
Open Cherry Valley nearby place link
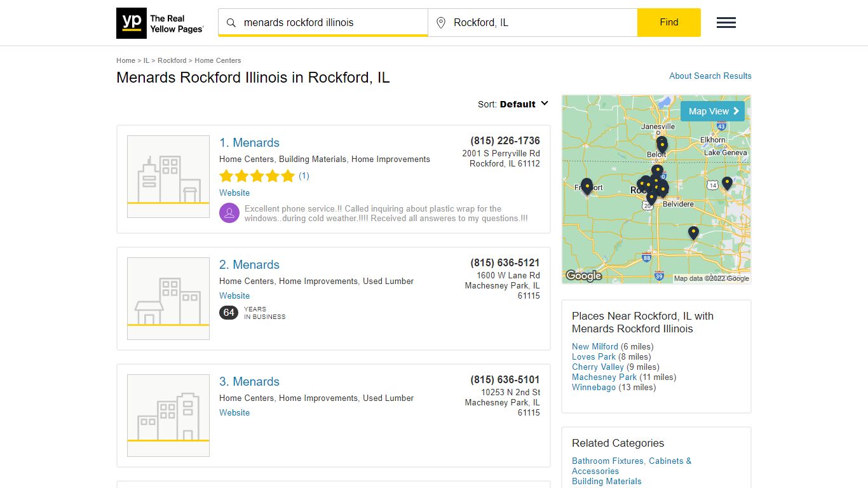coord(598,367)
